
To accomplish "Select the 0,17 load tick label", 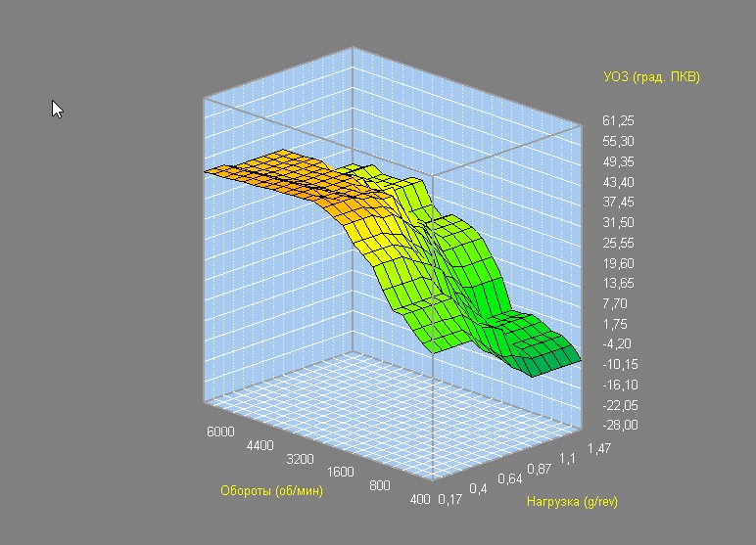I will click(451, 501).
